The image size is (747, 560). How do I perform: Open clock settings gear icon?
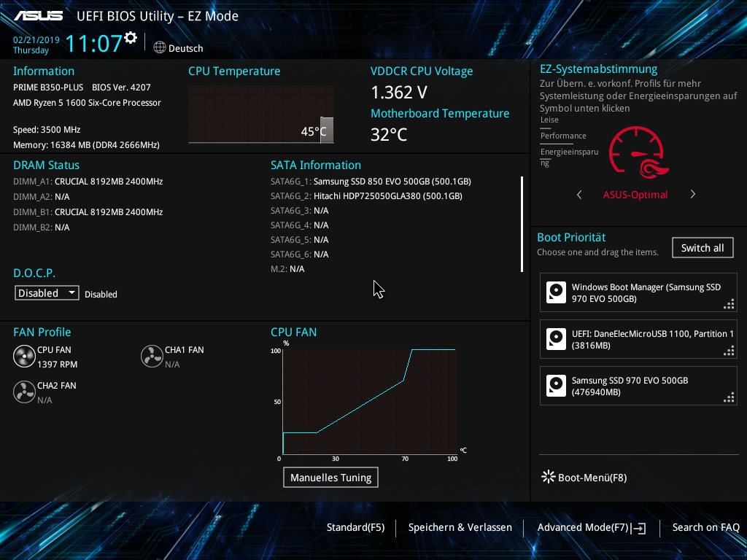pos(131,37)
